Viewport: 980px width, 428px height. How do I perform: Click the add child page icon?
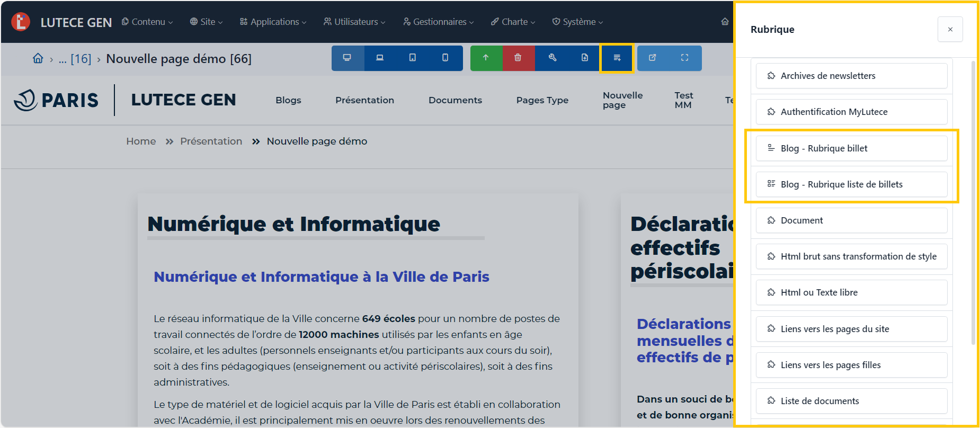coord(585,58)
